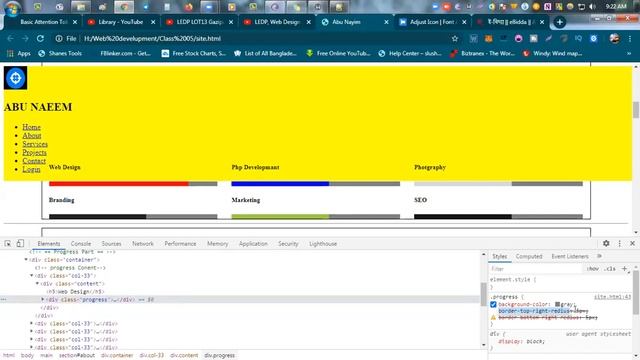Open a new tab with the plus button
The image size is (640, 360).
click(x=560, y=22)
